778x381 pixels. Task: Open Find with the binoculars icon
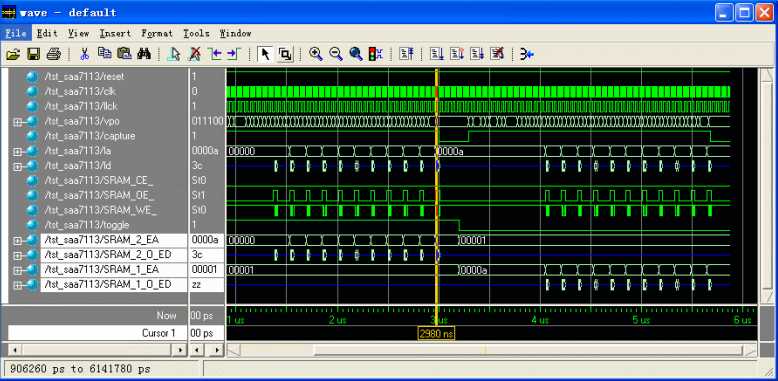[x=144, y=54]
